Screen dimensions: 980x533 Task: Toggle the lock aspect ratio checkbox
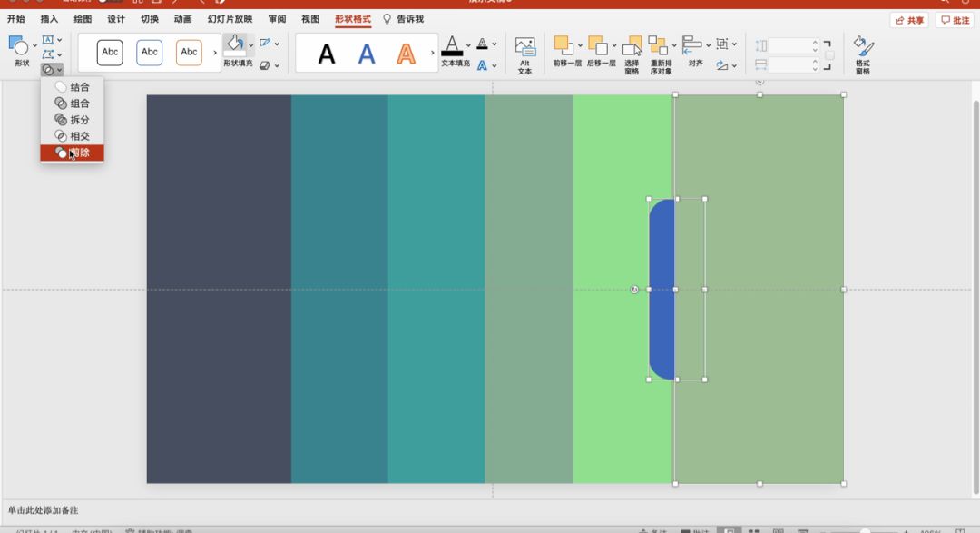click(829, 55)
